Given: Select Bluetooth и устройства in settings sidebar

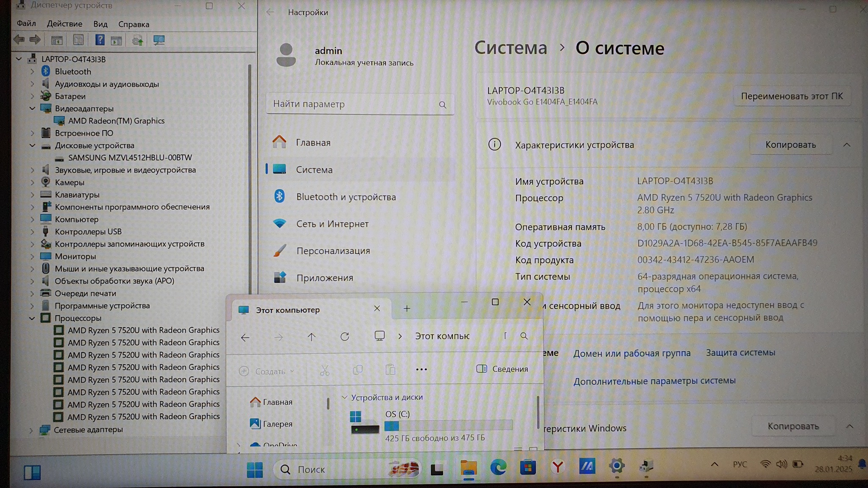Looking at the screenshot, I should 345,197.
